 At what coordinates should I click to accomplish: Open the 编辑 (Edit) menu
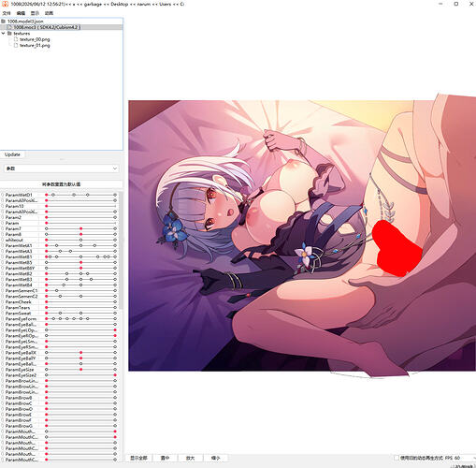(21, 13)
